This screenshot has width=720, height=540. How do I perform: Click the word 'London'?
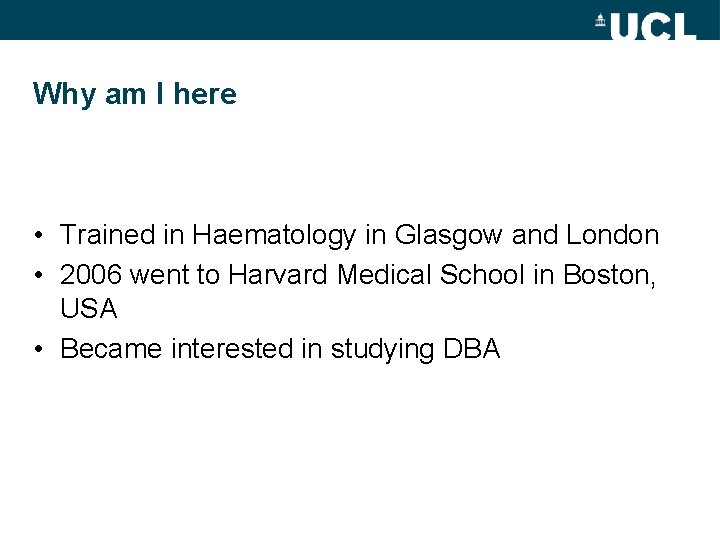click(613, 236)
